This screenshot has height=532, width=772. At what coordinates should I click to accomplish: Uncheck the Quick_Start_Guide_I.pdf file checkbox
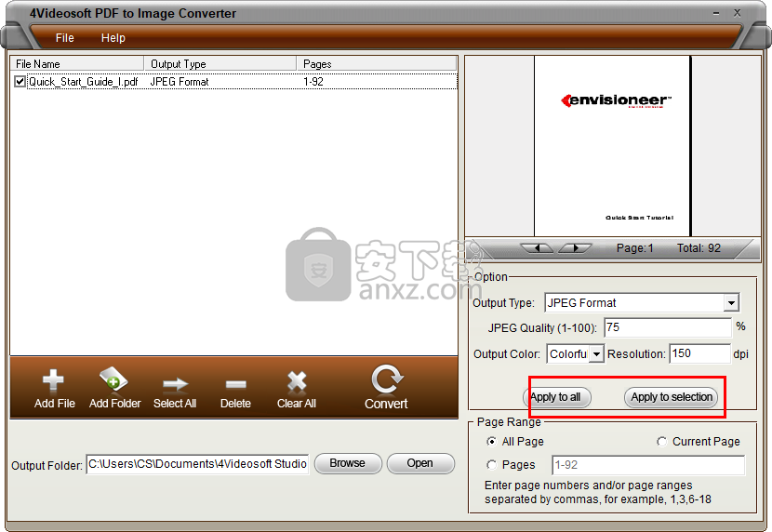coord(20,82)
